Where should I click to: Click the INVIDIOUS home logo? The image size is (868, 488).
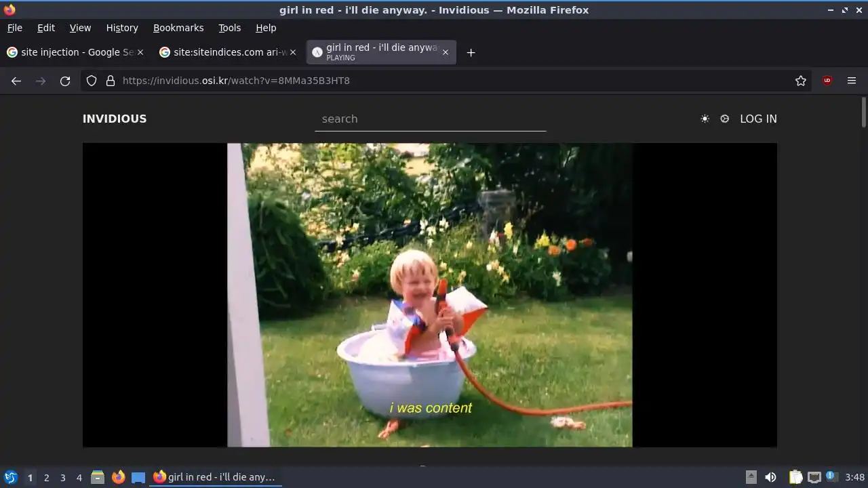115,119
